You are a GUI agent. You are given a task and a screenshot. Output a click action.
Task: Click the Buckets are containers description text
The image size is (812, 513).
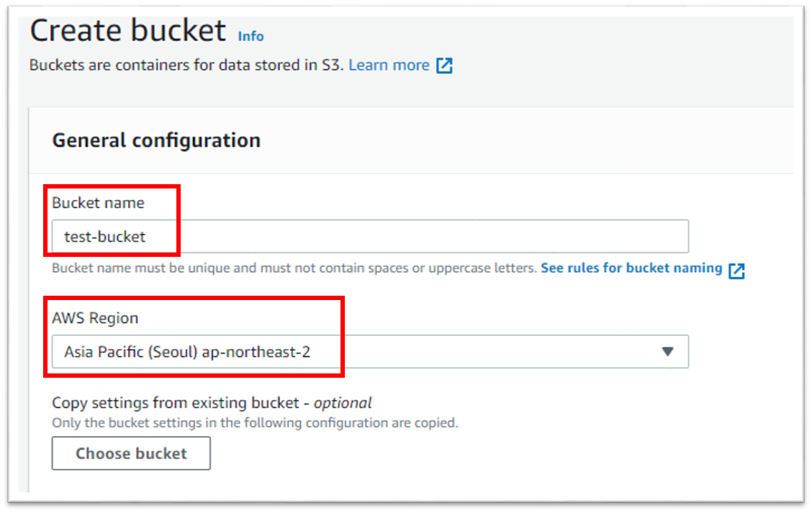(184, 65)
